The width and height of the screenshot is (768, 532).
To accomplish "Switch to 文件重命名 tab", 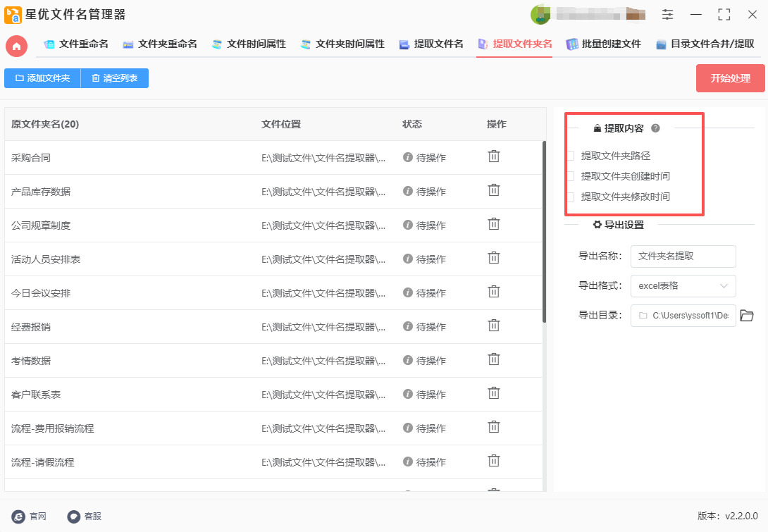I will point(76,44).
